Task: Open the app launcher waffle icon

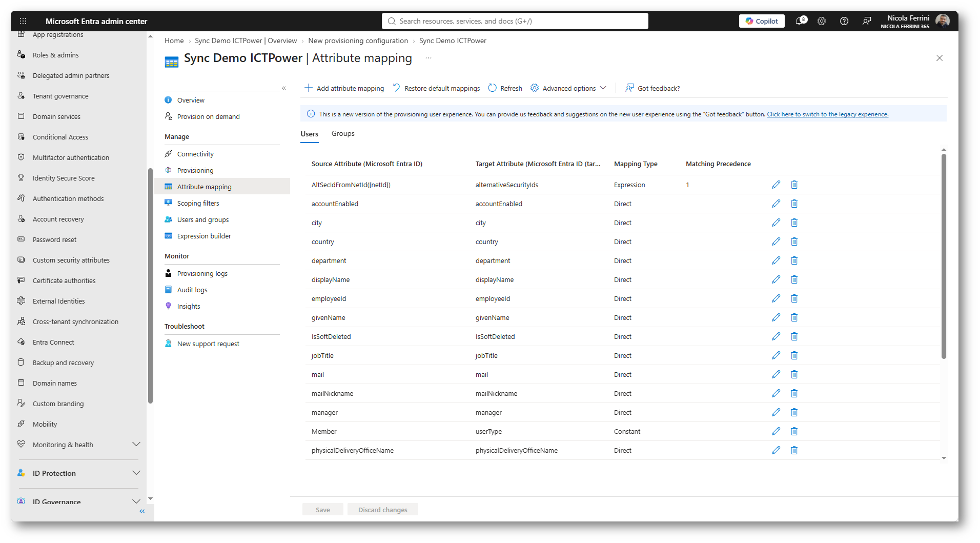Action: [23, 21]
